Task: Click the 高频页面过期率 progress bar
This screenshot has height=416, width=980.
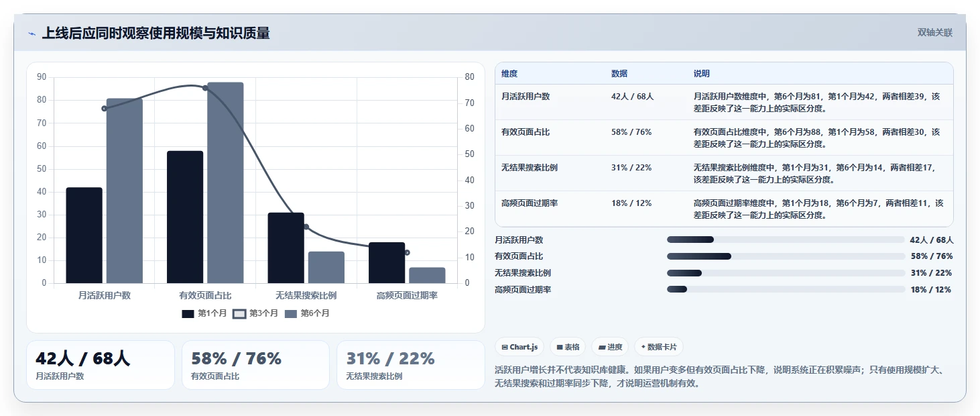Action: (x=786, y=290)
